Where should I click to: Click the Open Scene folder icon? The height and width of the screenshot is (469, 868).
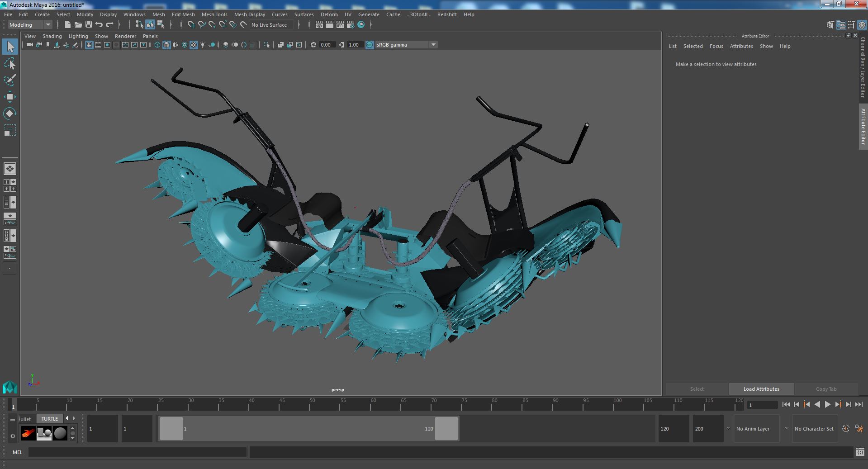78,24
